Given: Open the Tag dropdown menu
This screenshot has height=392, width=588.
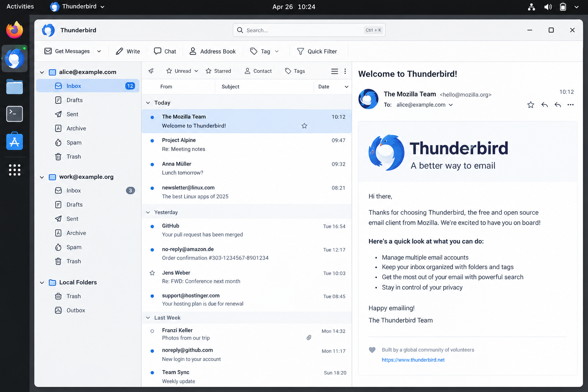Looking at the screenshot, I should pos(265,51).
